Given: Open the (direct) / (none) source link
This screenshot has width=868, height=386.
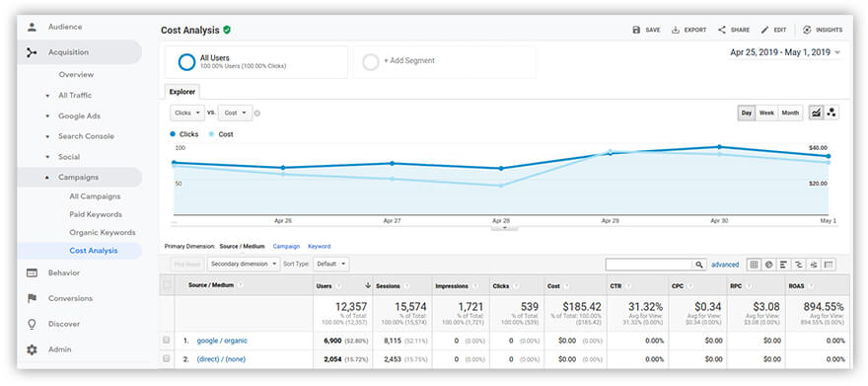Looking at the screenshot, I should click(x=221, y=359).
